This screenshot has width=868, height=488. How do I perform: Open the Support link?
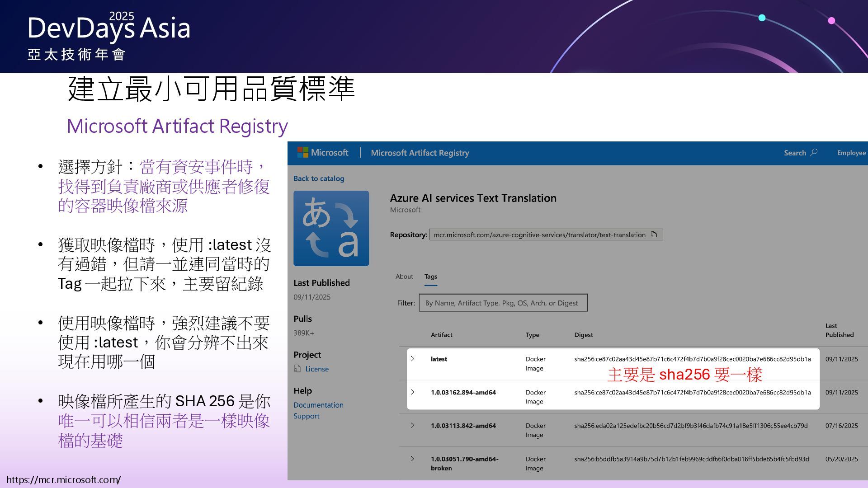(x=306, y=416)
